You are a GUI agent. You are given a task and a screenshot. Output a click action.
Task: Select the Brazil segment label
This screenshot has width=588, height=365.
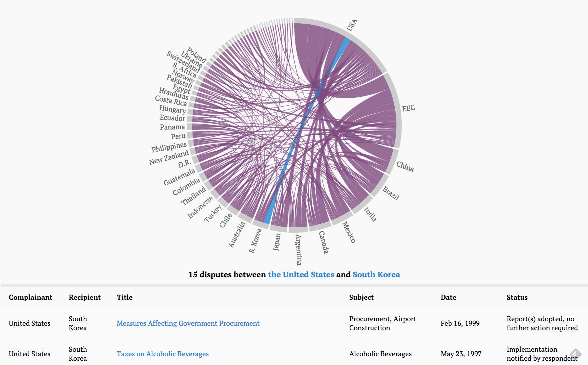coord(391,193)
